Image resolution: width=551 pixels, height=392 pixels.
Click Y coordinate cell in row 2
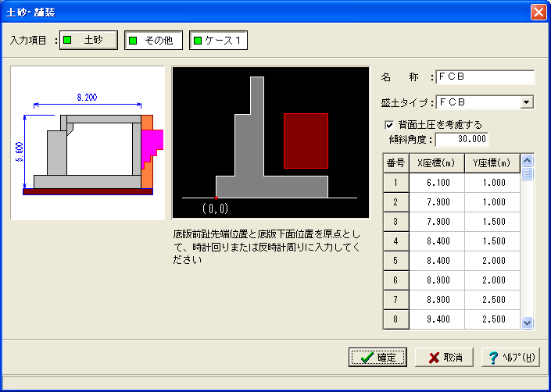(492, 202)
